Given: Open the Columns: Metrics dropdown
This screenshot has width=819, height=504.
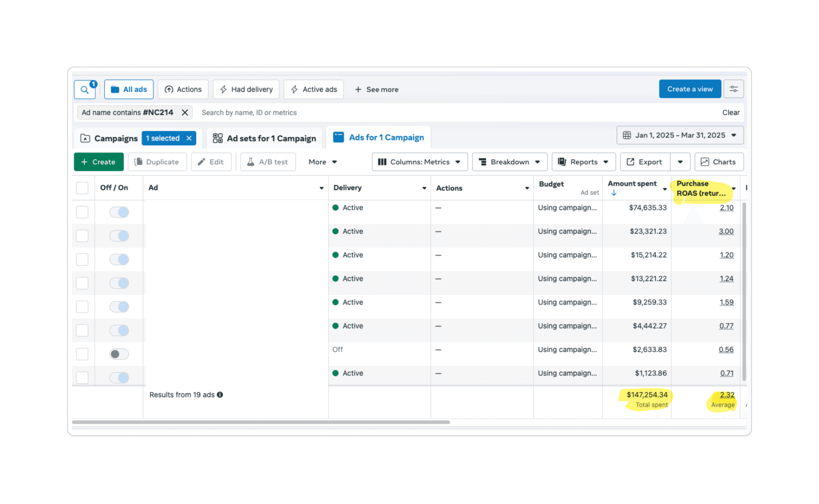Looking at the screenshot, I should [420, 162].
